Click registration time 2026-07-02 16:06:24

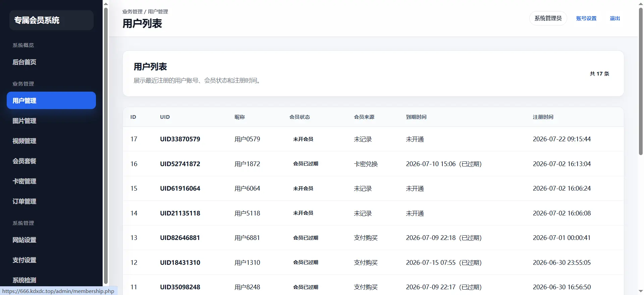pos(562,188)
